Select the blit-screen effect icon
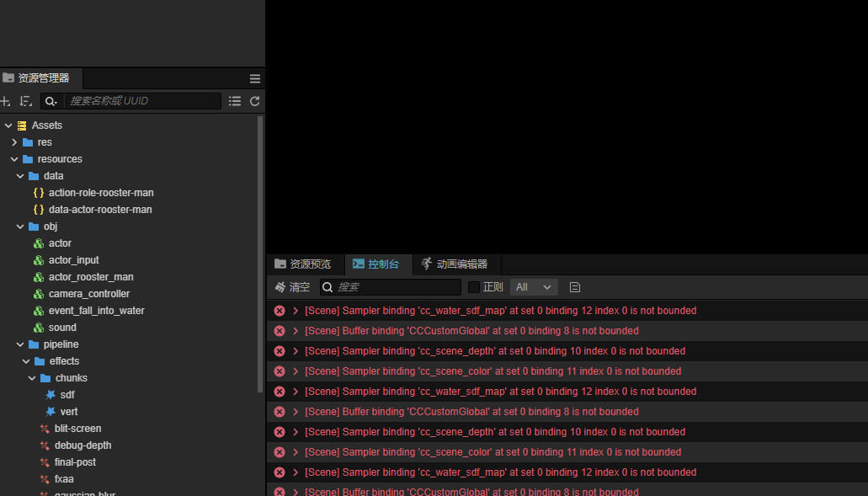Image resolution: width=868 pixels, height=496 pixels. click(45, 429)
